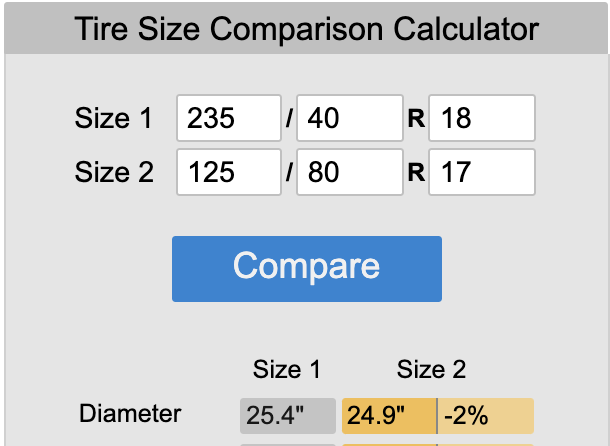Focus the Size 2 rim field showing 17
Viewport: 610px width, 446px height.
pyautogui.click(x=482, y=172)
